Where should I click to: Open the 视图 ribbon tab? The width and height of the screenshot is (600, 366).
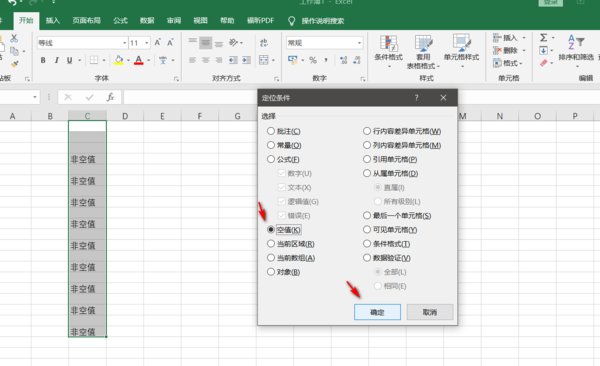[x=200, y=20]
